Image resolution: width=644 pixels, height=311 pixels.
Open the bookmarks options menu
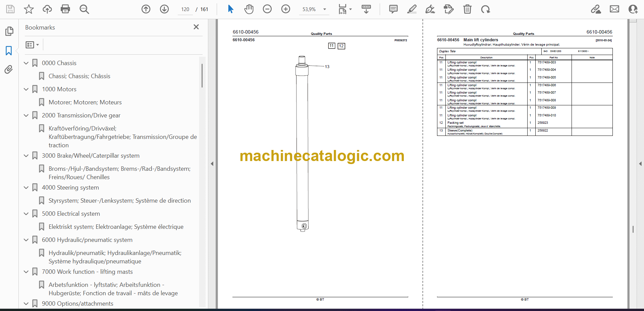[32, 45]
